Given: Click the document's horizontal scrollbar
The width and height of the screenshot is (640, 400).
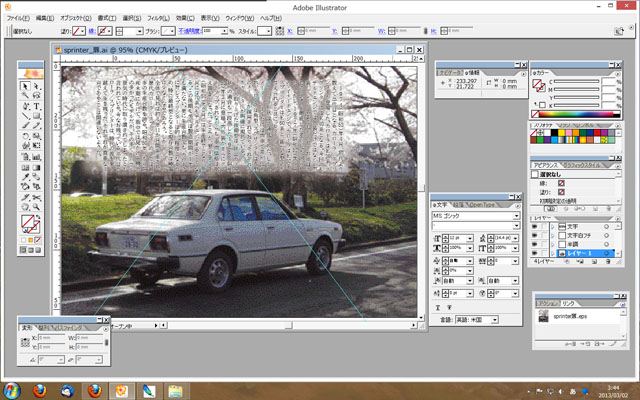Looking at the screenshot, I should tap(288, 325).
